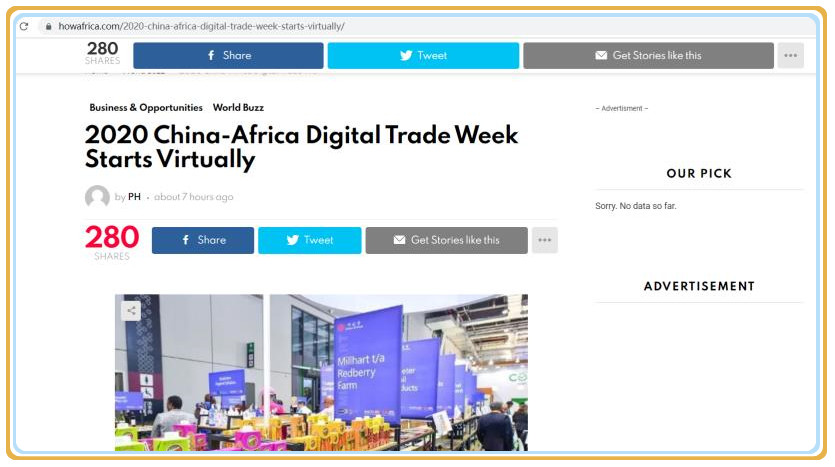Open author PH profile link

134,197
